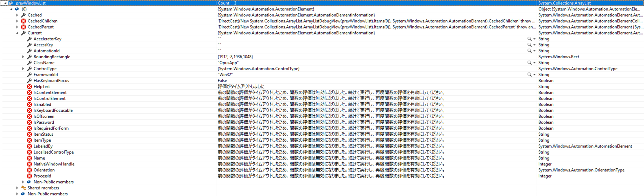Open visualizer dropdown arrow for AccessKey
The image size is (644, 196).
coord(534,45)
